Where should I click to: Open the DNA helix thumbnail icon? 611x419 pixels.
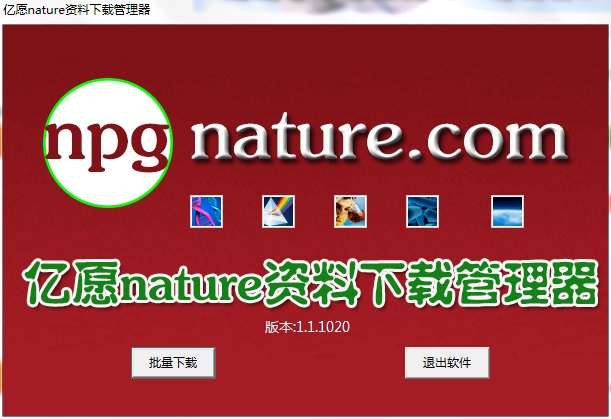pyautogui.click(x=207, y=211)
